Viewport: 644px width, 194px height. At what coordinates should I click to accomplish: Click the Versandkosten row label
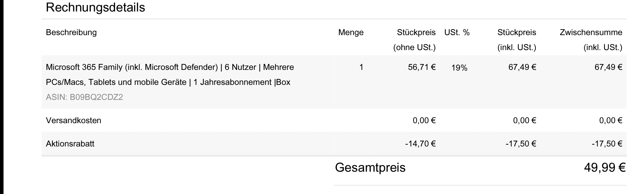click(74, 121)
